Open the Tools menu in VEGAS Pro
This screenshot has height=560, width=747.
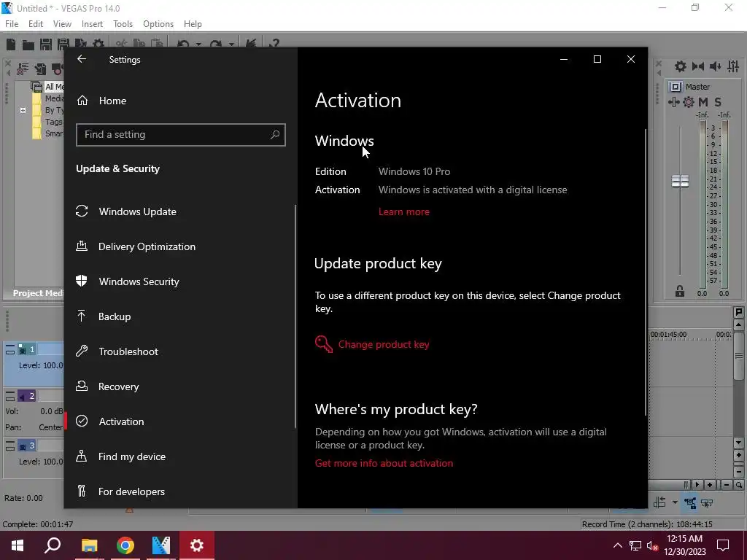pyautogui.click(x=123, y=24)
